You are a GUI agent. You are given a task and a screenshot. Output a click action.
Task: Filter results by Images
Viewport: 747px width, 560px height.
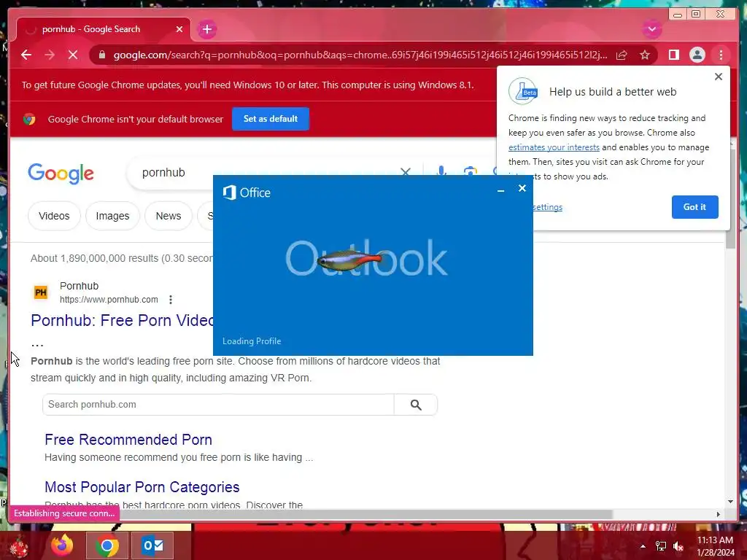112,216
